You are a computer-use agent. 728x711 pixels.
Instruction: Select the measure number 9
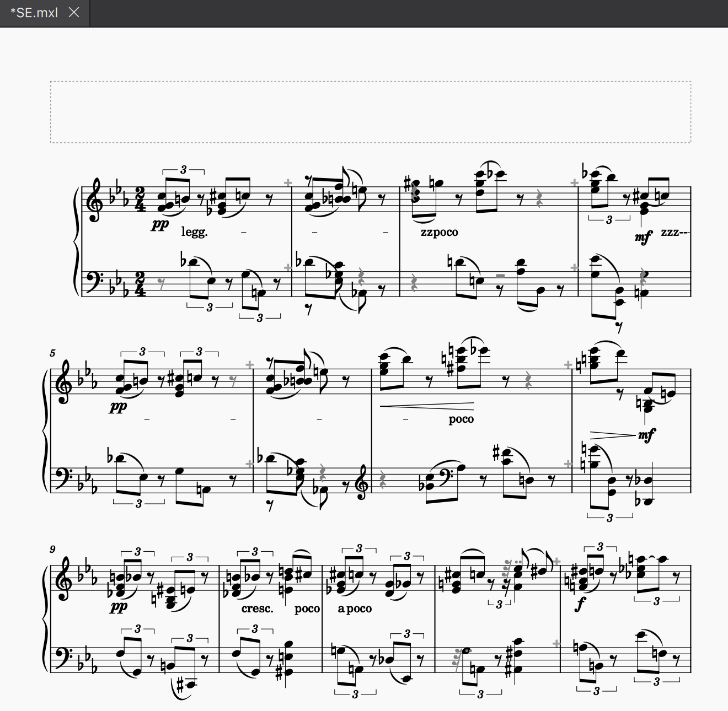tap(52, 550)
